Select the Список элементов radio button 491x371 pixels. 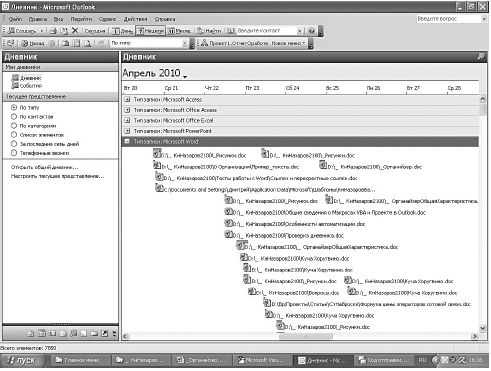[14, 135]
